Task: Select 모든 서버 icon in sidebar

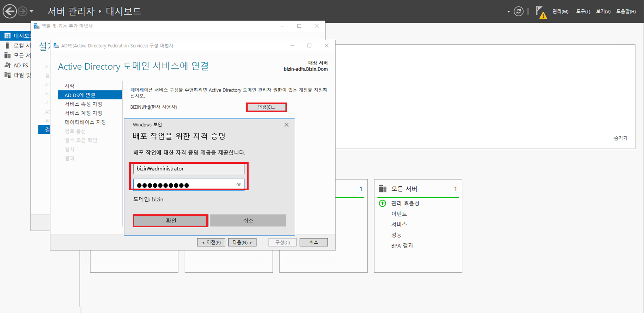Action: click(x=7, y=55)
